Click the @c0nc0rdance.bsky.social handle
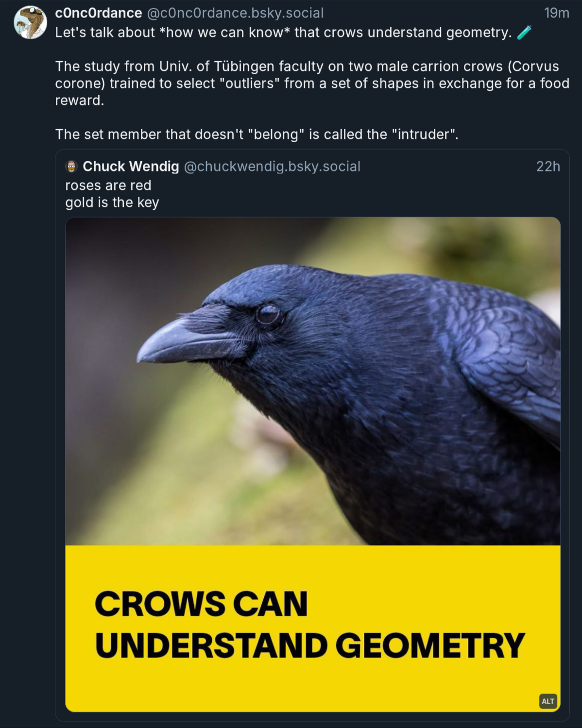This screenshot has height=728, width=582. (x=235, y=13)
